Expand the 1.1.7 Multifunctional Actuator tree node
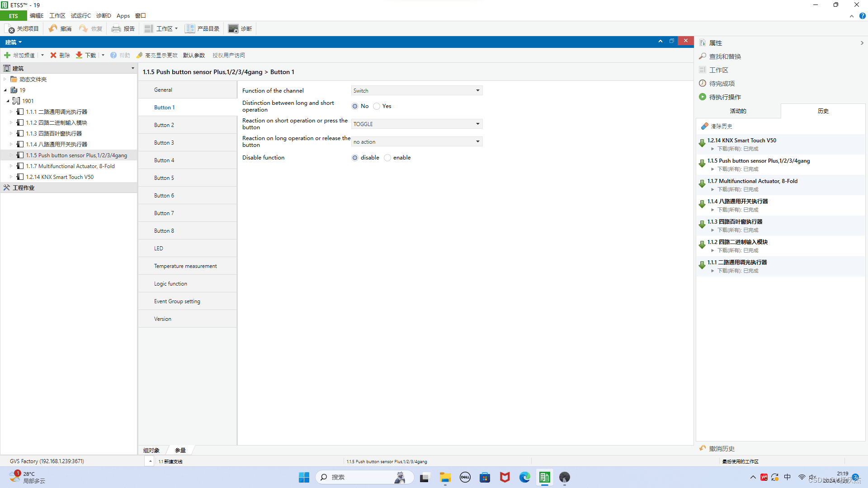 click(11, 166)
